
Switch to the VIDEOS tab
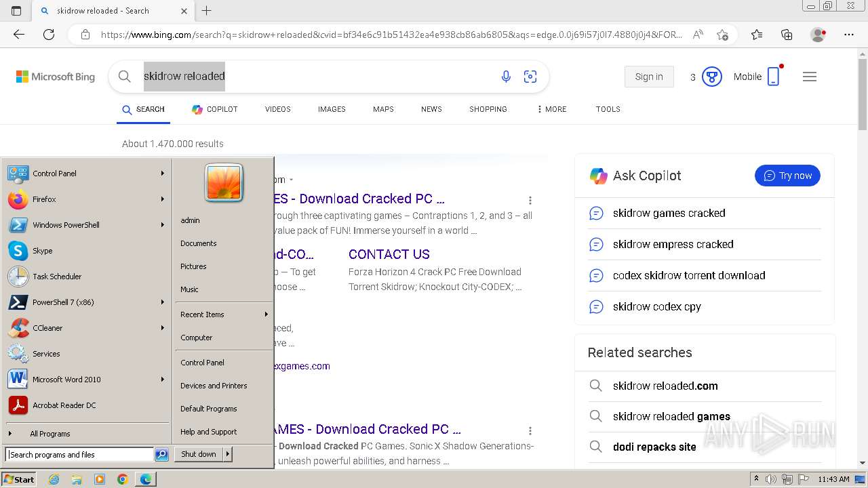(278, 109)
